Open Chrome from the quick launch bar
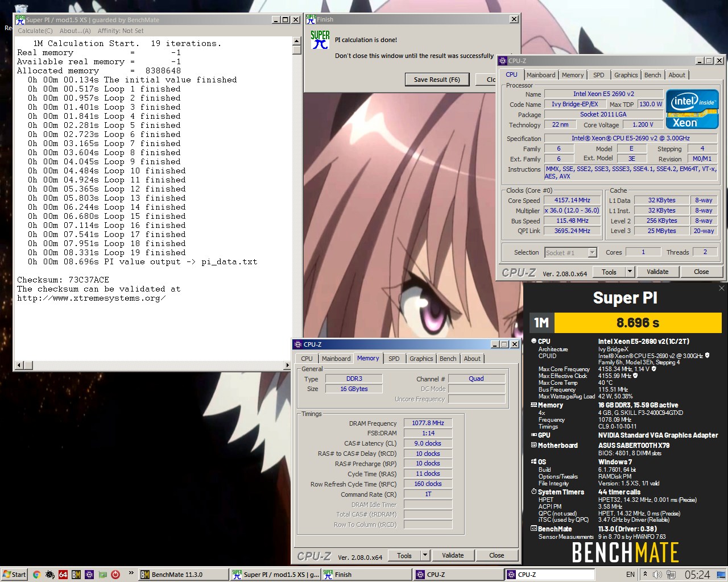 36,575
